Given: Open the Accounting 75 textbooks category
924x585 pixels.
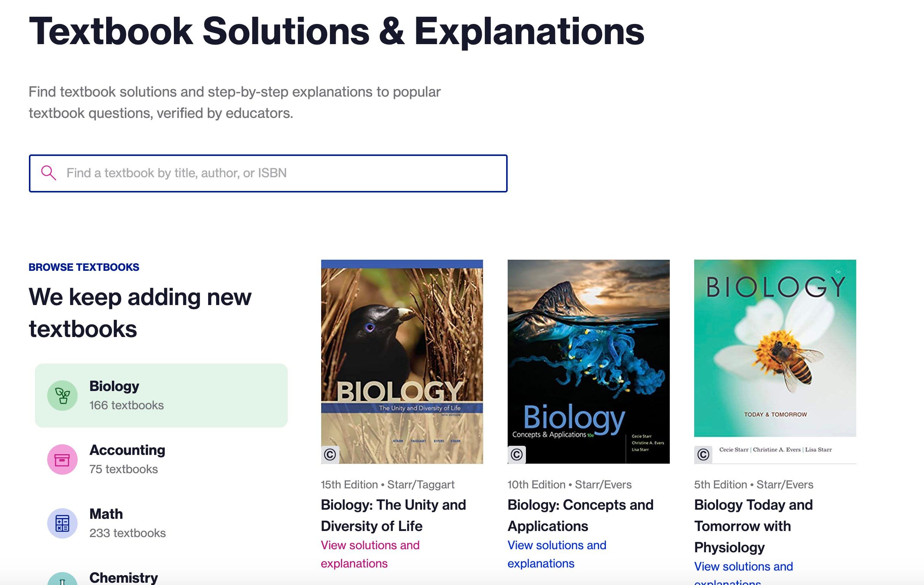Looking at the screenshot, I should (x=161, y=459).
